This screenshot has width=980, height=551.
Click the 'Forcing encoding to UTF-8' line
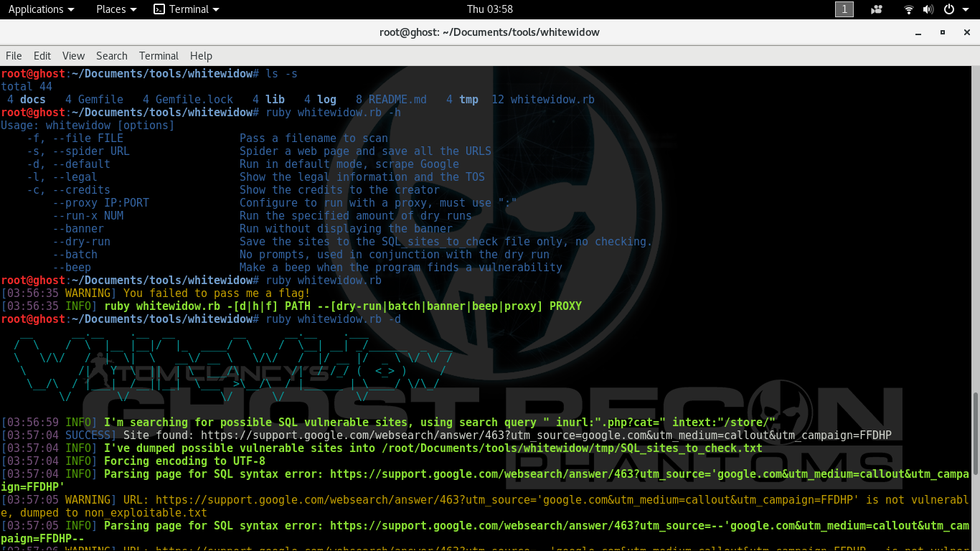point(184,461)
